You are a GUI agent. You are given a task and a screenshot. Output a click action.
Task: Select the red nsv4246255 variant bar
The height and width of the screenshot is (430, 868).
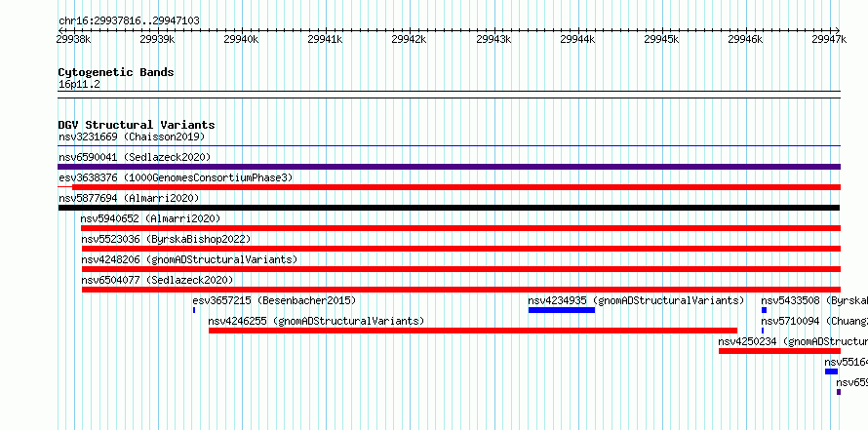tap(473, 331)
